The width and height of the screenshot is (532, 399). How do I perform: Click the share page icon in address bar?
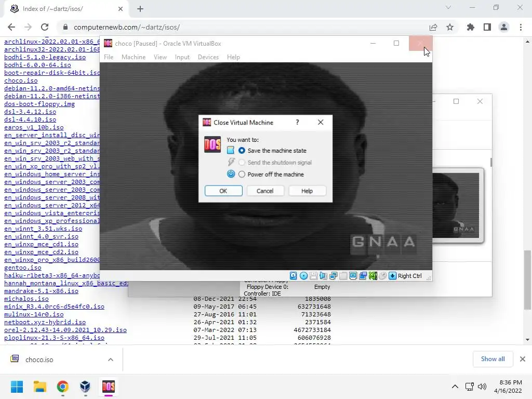point(433,27)
